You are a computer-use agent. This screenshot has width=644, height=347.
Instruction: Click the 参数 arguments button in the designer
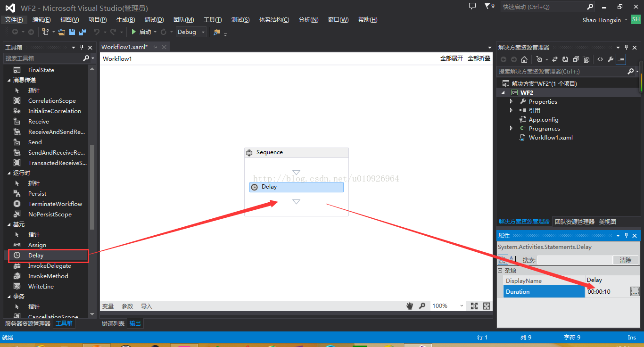coord(127,306)
